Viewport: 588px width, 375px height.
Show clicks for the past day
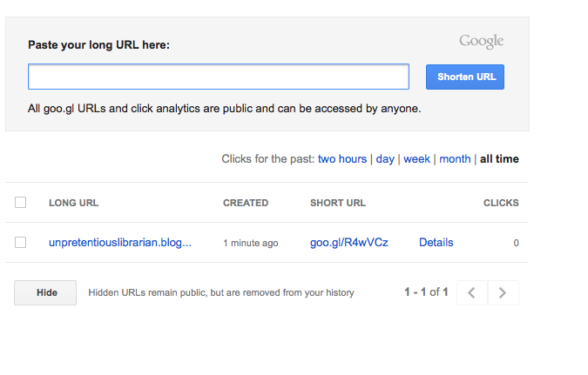pos(385,159)
